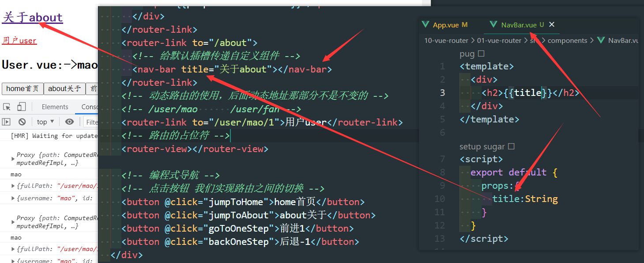
Task: Open the 10-vue-router breadcrumb segment
Action: pos(446,40)
